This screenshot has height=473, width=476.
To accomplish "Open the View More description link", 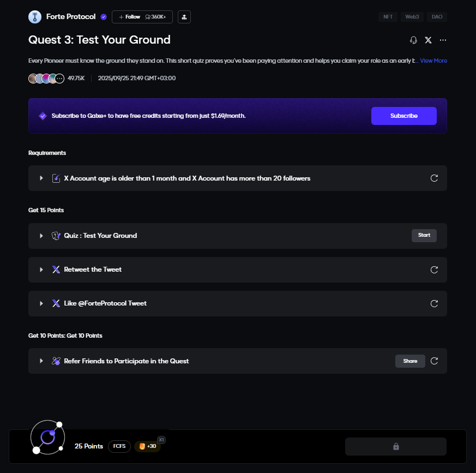I will tap(433, 61).
